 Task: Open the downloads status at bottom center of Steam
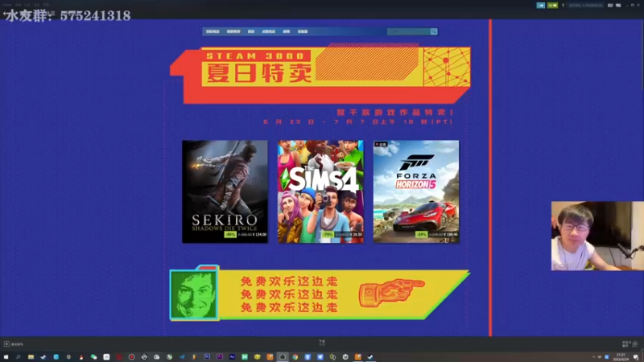click(x=322, y=343)
